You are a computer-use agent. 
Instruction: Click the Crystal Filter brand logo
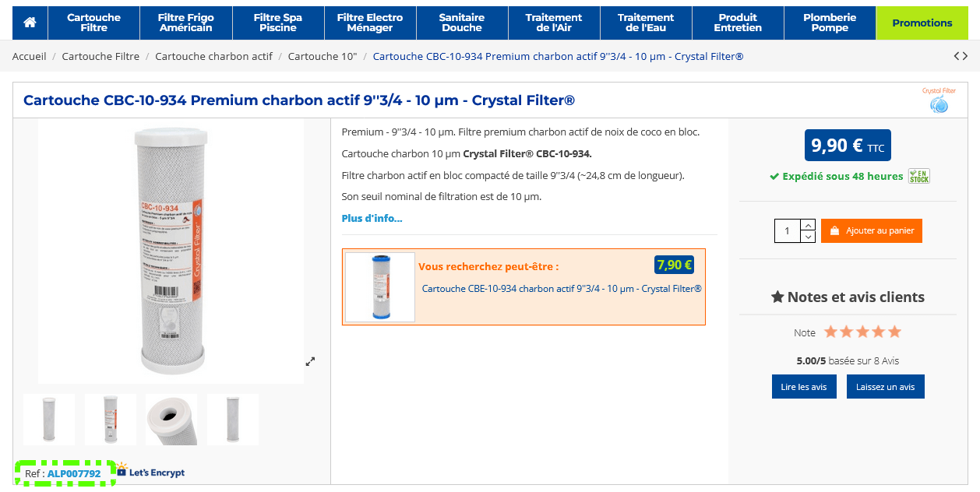click(x=938, y=100)
